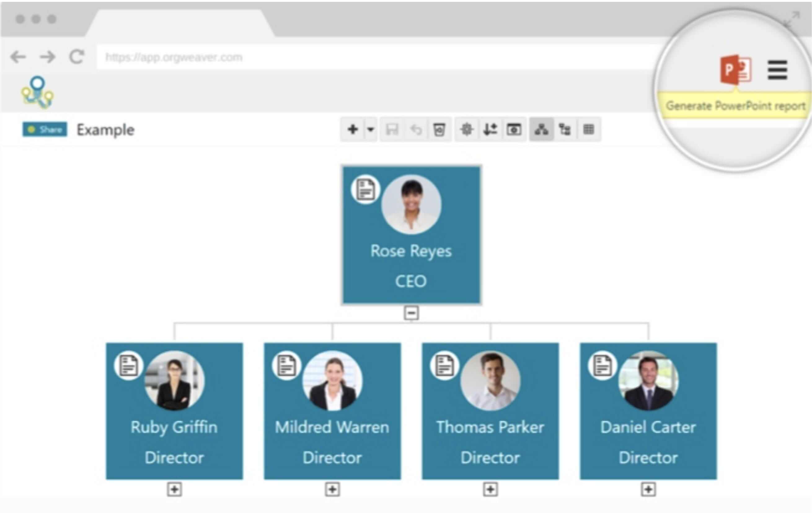Open the add dropdown arrow next to plus
The width and height of the screenshot is (812, 513).
click(x=371, y=129)
